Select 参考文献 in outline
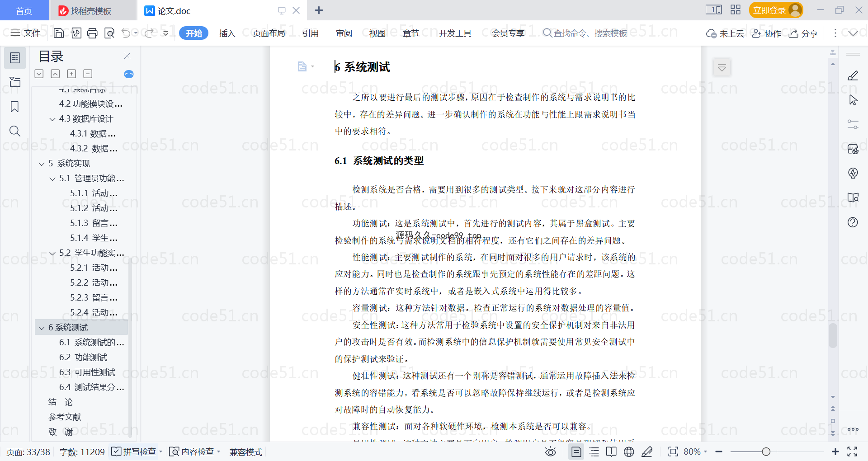The height and width of the screenshot is (461, 868). (x=65, y=417)
